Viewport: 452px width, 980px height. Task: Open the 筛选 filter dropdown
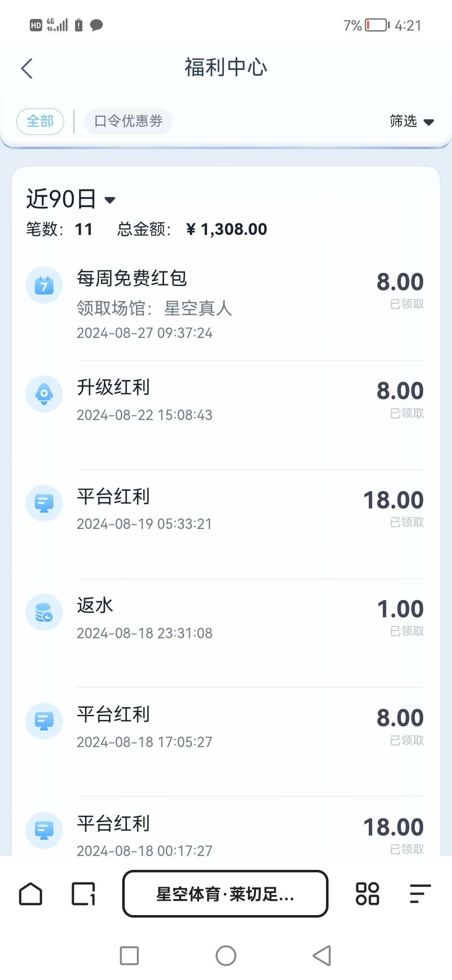tap(404, 121)
